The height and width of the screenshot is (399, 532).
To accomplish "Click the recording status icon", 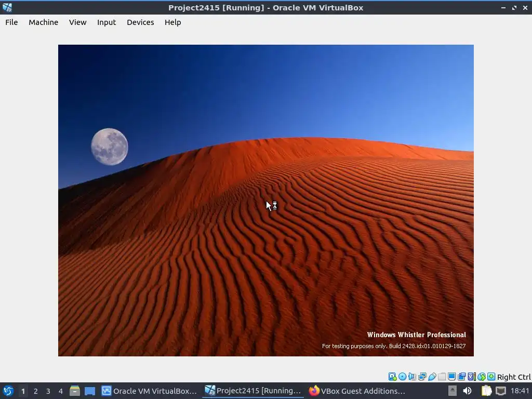I will [461, 377].
